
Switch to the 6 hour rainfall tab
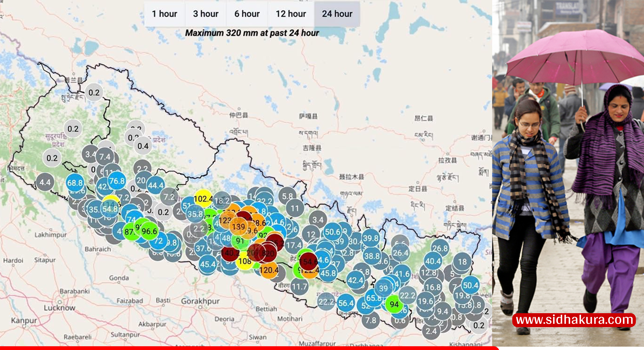(247, 14)
